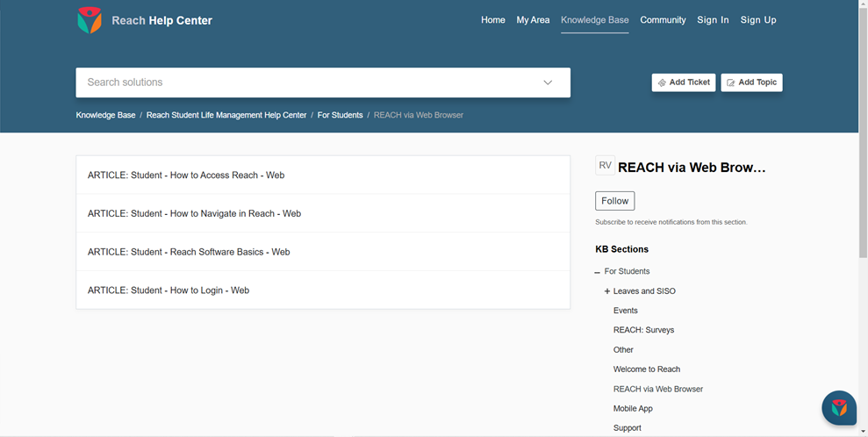Select Welcome to Reach section
The height and width of the screenshot is (437, 868).
coord(647,369)
